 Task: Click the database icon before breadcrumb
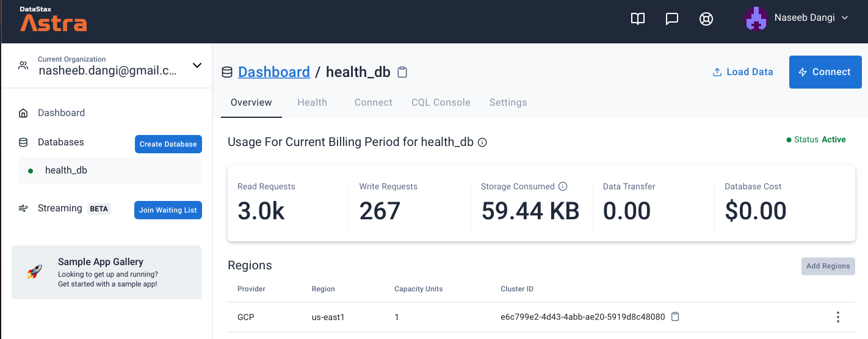226,72
